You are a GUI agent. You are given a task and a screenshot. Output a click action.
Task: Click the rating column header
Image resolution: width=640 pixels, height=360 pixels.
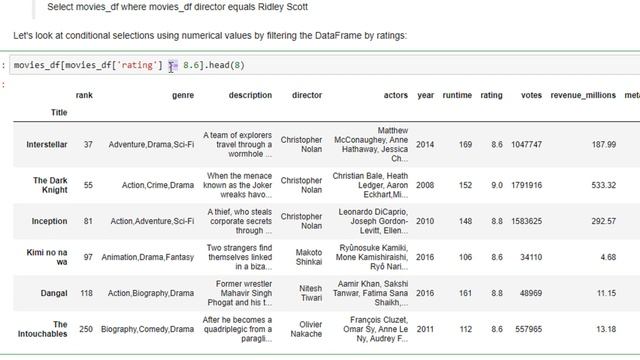(491, 95)
